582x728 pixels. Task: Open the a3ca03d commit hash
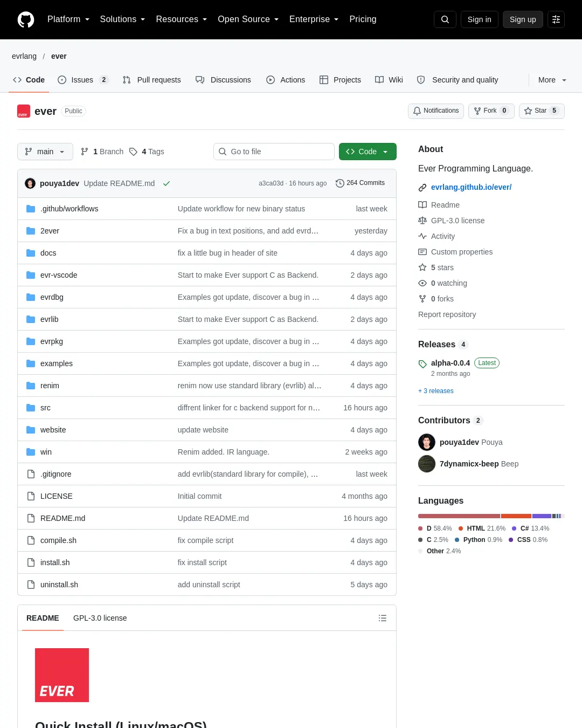coord(271,183)
